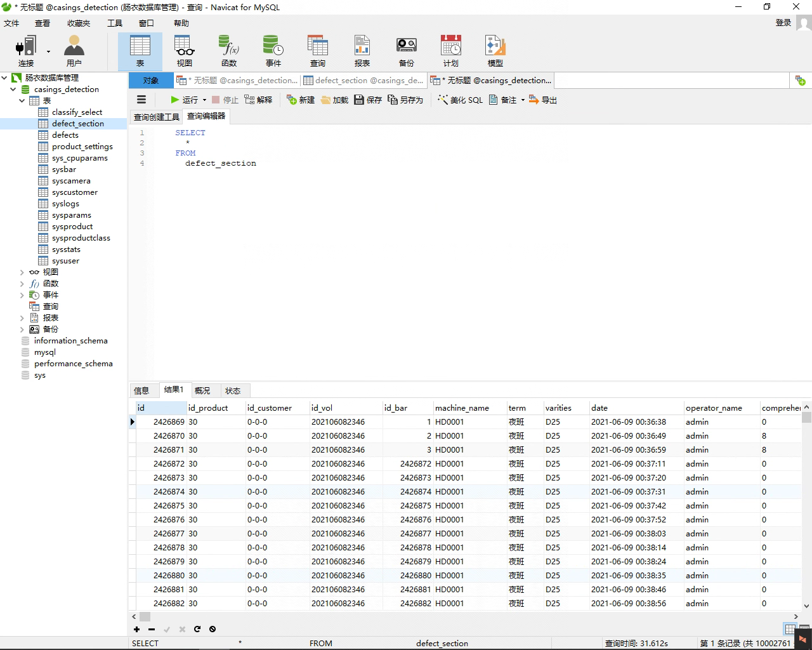Open dropdown arrow next to 运行
812x650 pixels.
(x=204, y=100)
